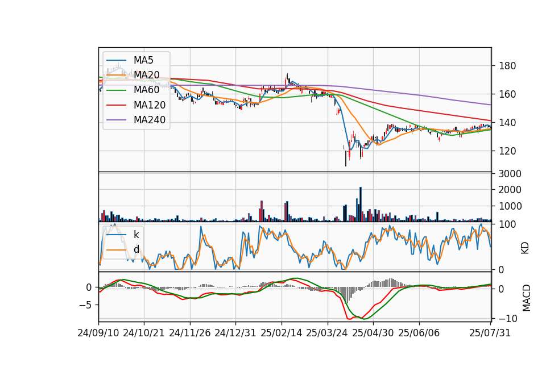Click the -5 MACD left axis label
This screenshot has width=546, height=392.
click(86, 305)
